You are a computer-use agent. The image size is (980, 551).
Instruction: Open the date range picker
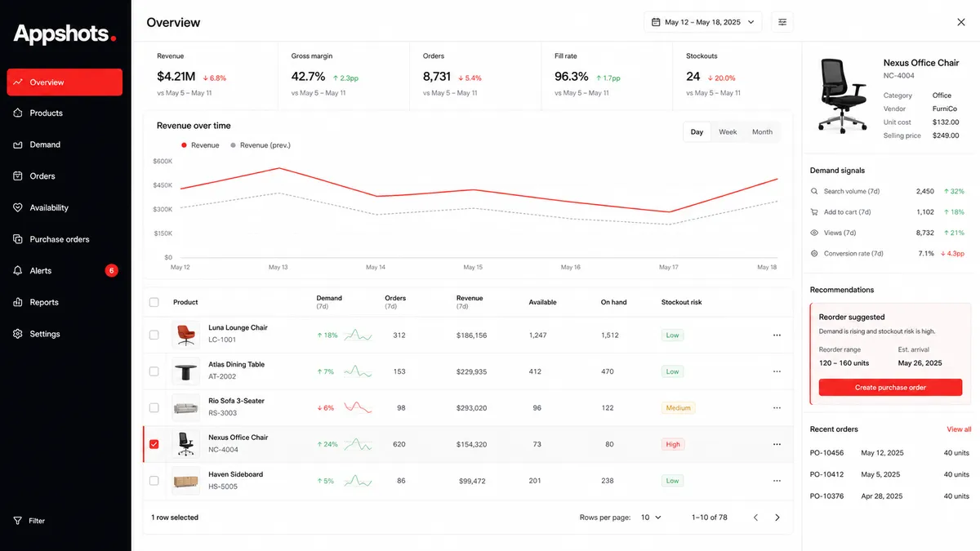[703, 22]
